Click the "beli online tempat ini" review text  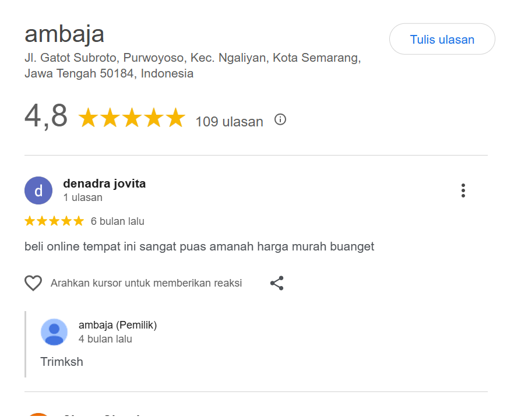[x=199, y=246]
